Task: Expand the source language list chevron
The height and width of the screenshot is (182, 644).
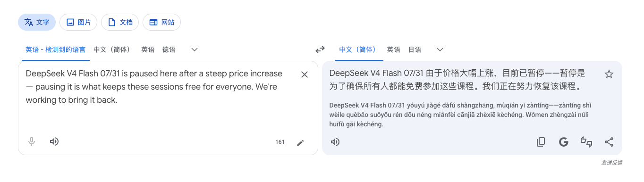Action: (x=194, y=50)
